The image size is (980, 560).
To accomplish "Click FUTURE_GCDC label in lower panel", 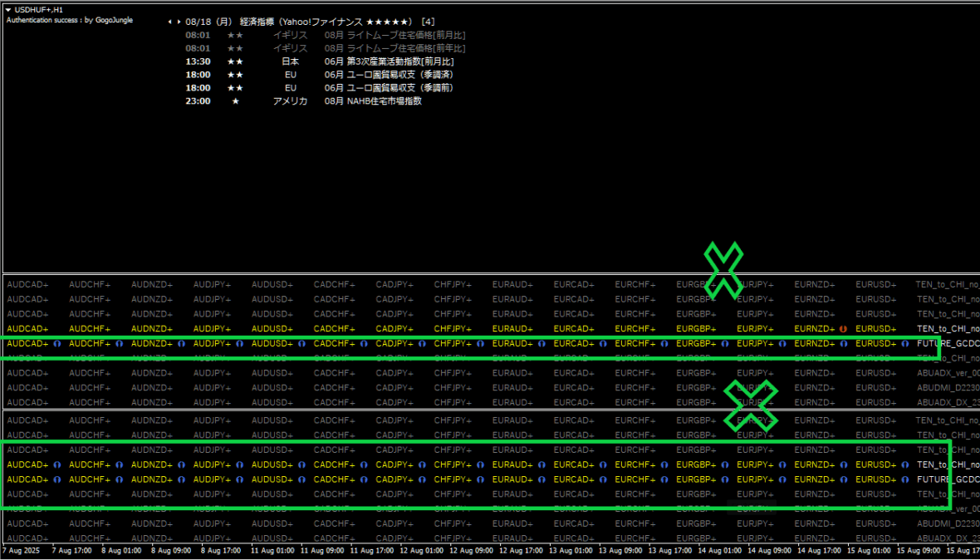I will pos(948,479).
